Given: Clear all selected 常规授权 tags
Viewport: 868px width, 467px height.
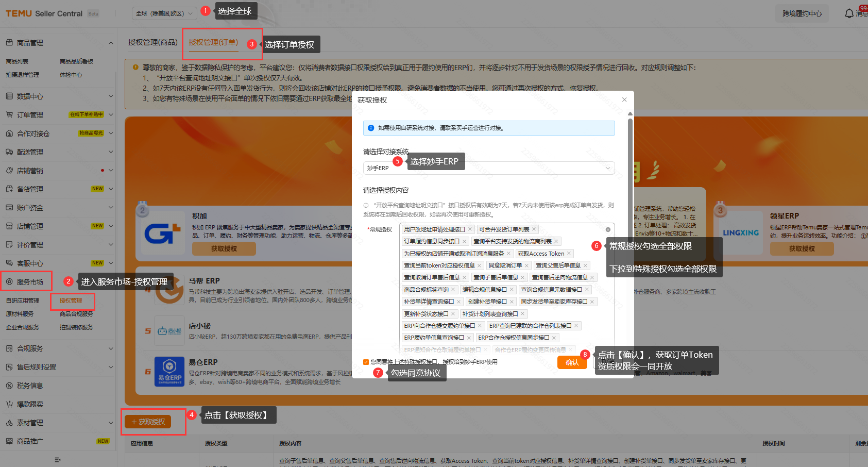Looking at the screenshot, I should (x=608, y=229).
